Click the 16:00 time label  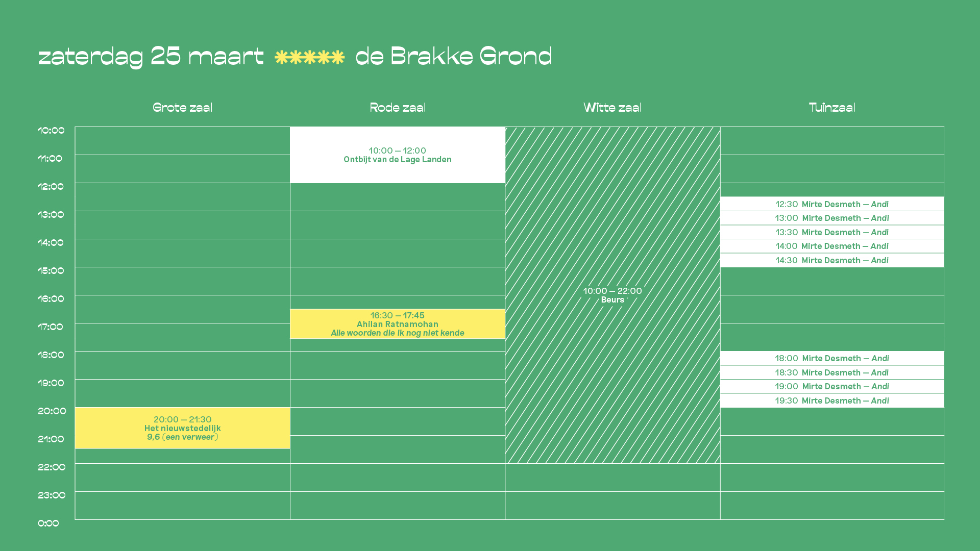[51, 299]
